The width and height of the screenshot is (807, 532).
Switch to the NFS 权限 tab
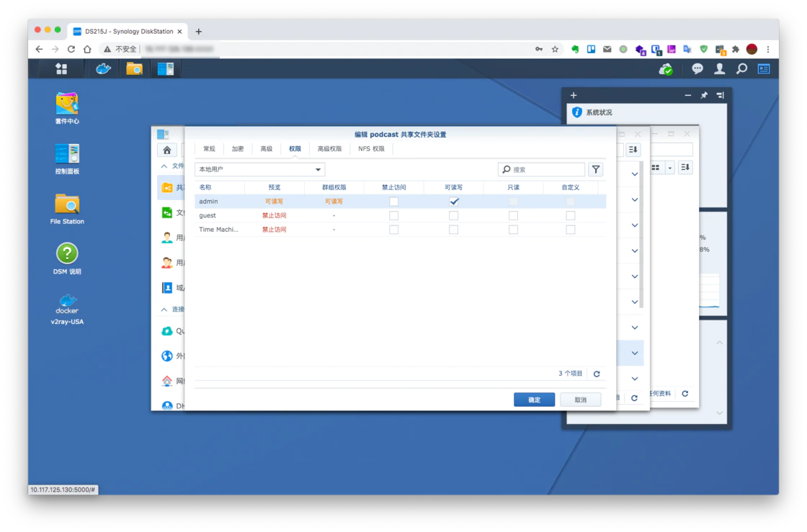[371, 149]
